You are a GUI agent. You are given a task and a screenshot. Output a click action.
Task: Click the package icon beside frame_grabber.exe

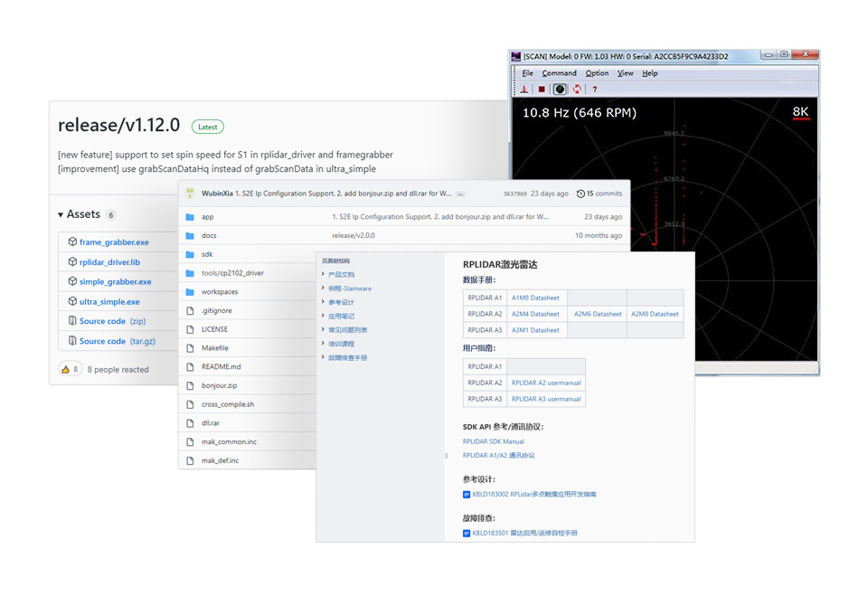72,242
